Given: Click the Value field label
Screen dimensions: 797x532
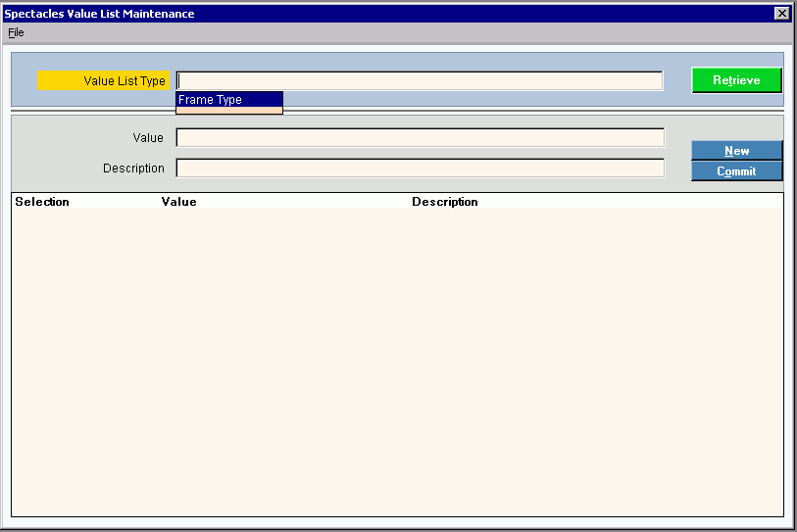Looking at the screenshot, I should (x=148, y=138).
